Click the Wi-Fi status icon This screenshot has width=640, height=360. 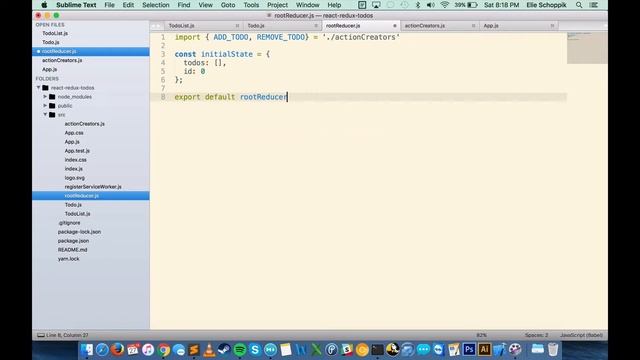[444, 5]
